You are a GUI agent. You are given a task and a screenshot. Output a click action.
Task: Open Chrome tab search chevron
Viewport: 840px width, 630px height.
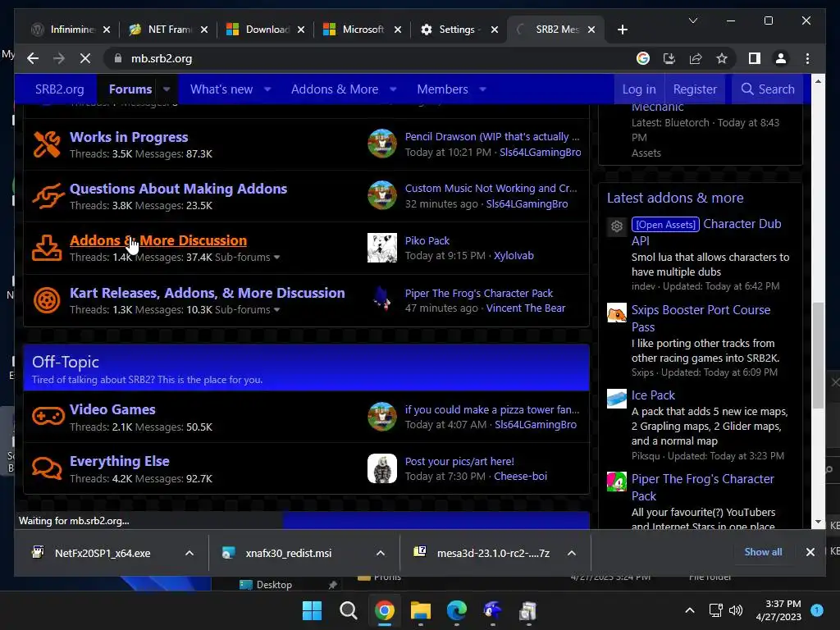click(693, 21)
